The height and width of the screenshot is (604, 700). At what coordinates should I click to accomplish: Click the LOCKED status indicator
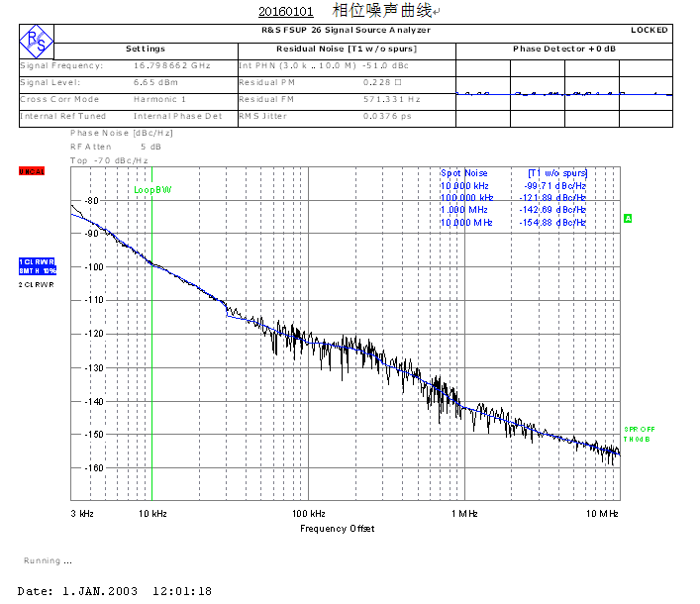(x=649, y=30)
